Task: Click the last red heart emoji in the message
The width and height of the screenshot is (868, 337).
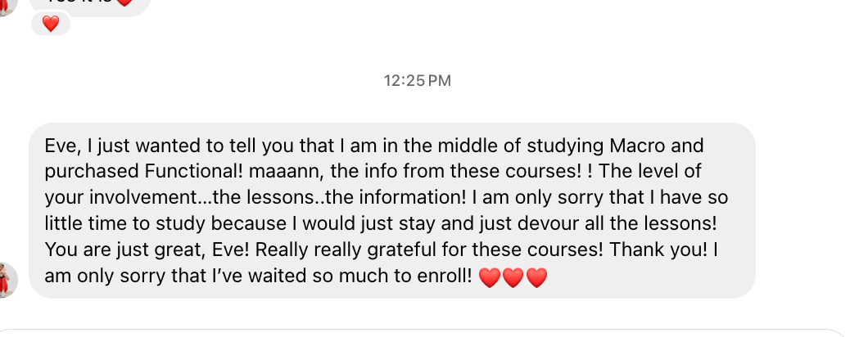Action: [536, 277]
